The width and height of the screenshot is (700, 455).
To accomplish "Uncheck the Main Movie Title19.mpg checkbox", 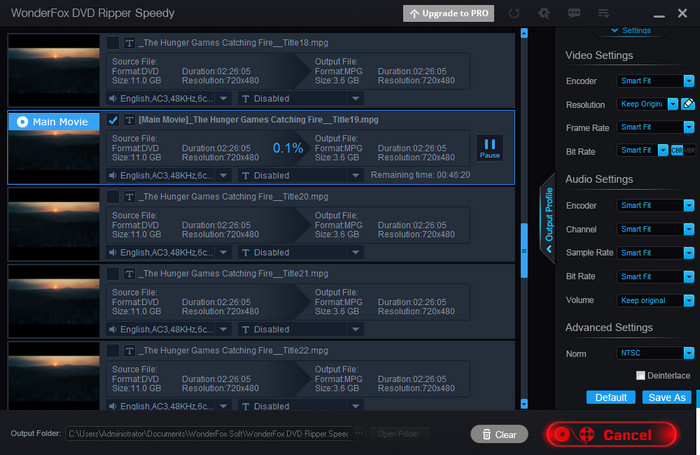I will pyautogui.click(x=112, y=120).
